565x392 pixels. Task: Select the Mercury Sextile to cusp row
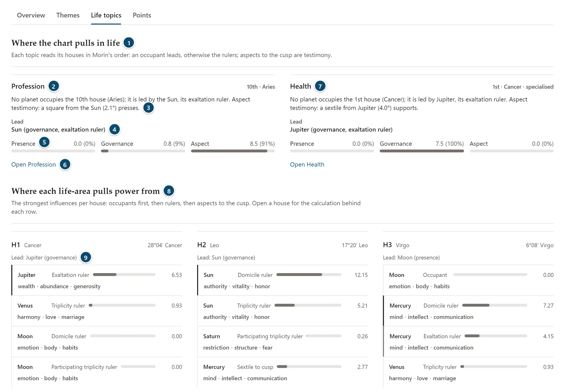283,372
